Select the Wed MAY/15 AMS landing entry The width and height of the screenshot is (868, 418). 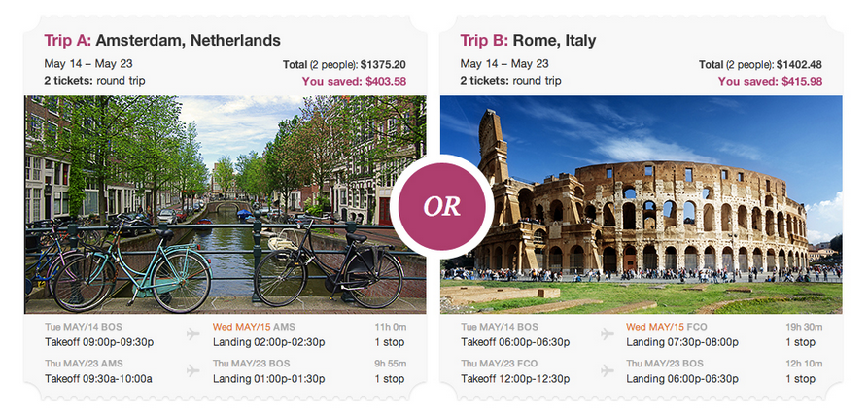coord(267,334)
